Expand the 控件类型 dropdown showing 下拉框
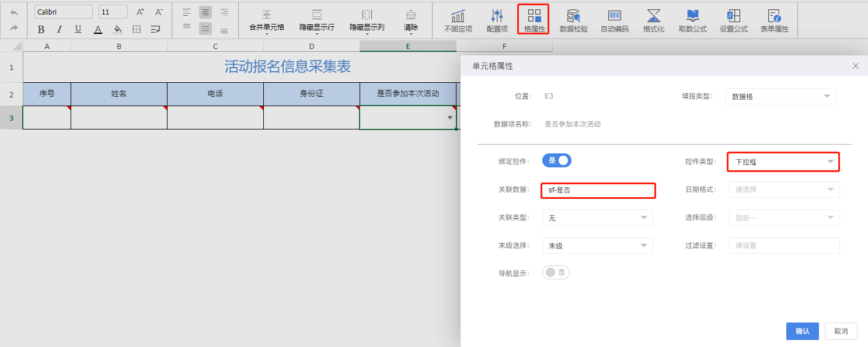The image size is (868, 347). coord(783,162)
